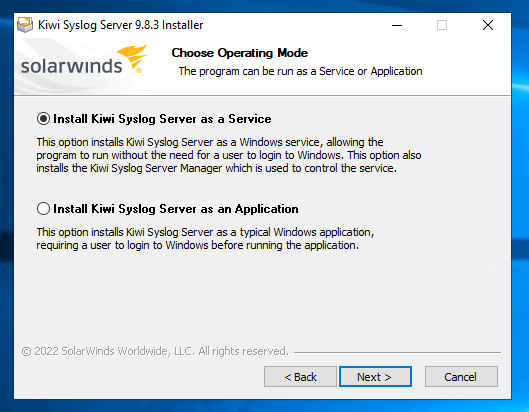Screen dimensions: 529x412
Task: Click the 'Kiwi Syslog Server 9.8.3 Installer' title text
Action: pyautogui.click(x=120, y=25)
